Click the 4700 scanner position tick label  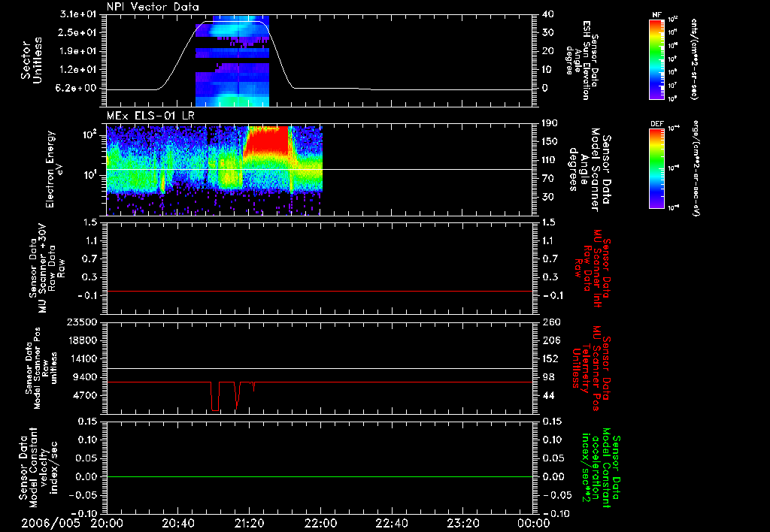click(85, 395)
